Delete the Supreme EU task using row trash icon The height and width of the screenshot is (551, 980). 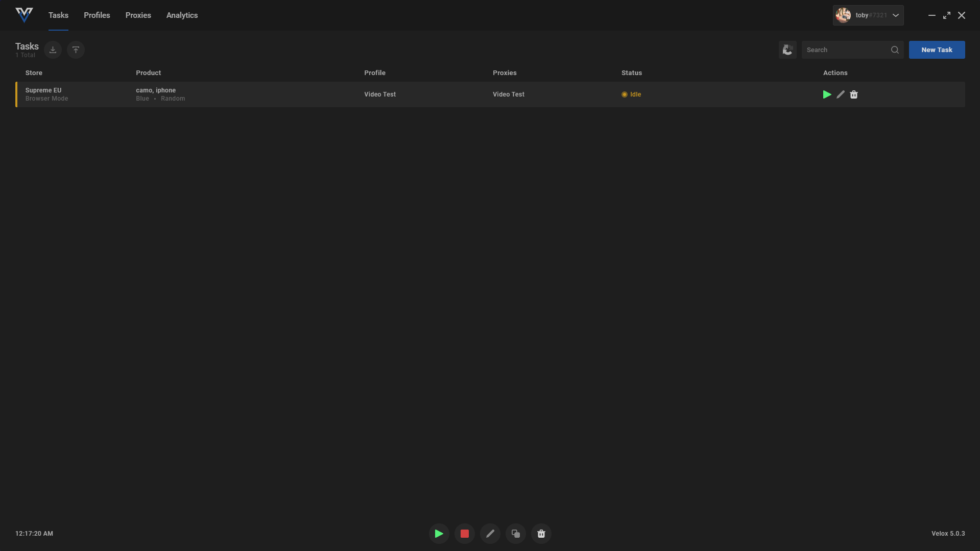[x=854, y=94]
